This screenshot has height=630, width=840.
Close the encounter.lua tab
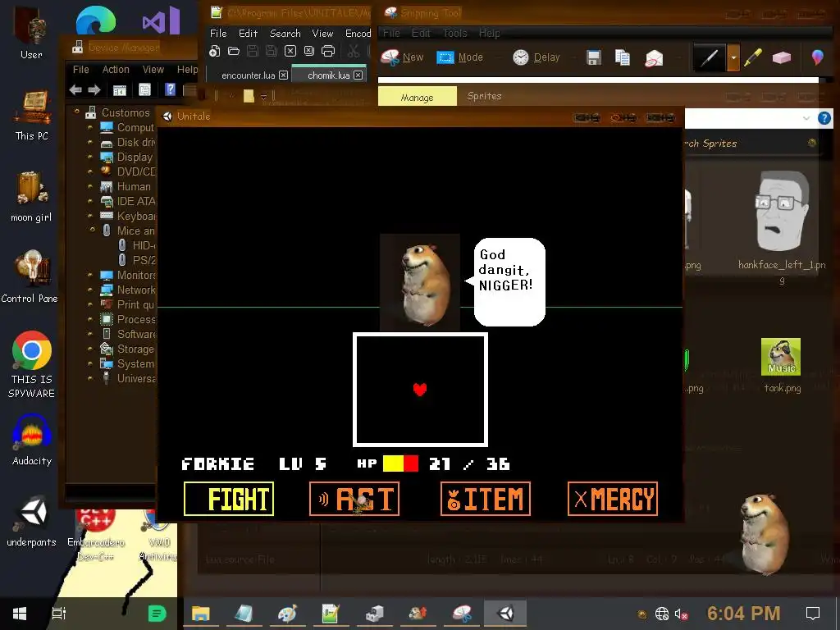coord(283,75)
